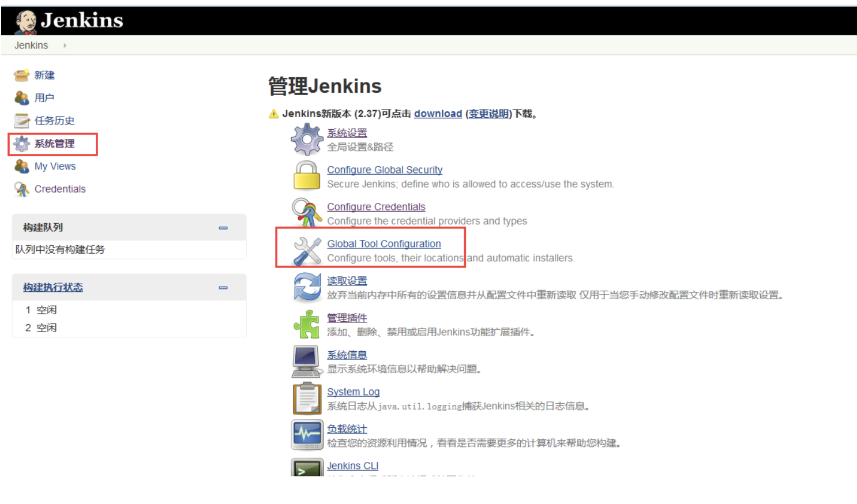
Task: Open the 负载统计 link
Action: tap(347, 429)
